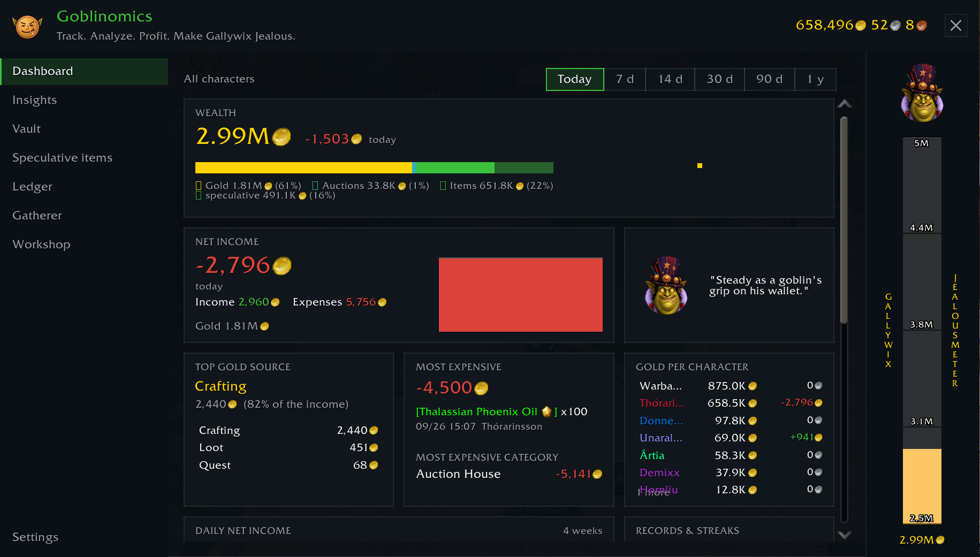The image size is (980, 557).
Task: Click the Gallywix portrait above the jealousy meter
Action: [922, 93]
